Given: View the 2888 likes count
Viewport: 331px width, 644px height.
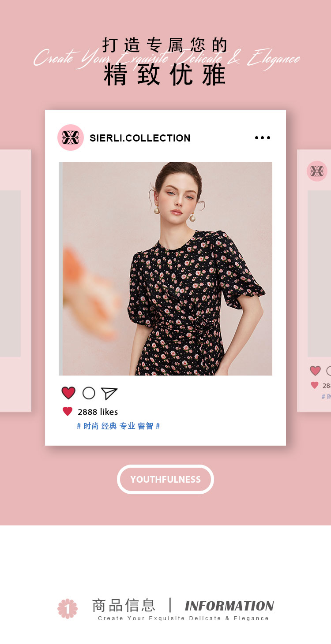Looking at the screenshot, I should [x=98, y=412].
